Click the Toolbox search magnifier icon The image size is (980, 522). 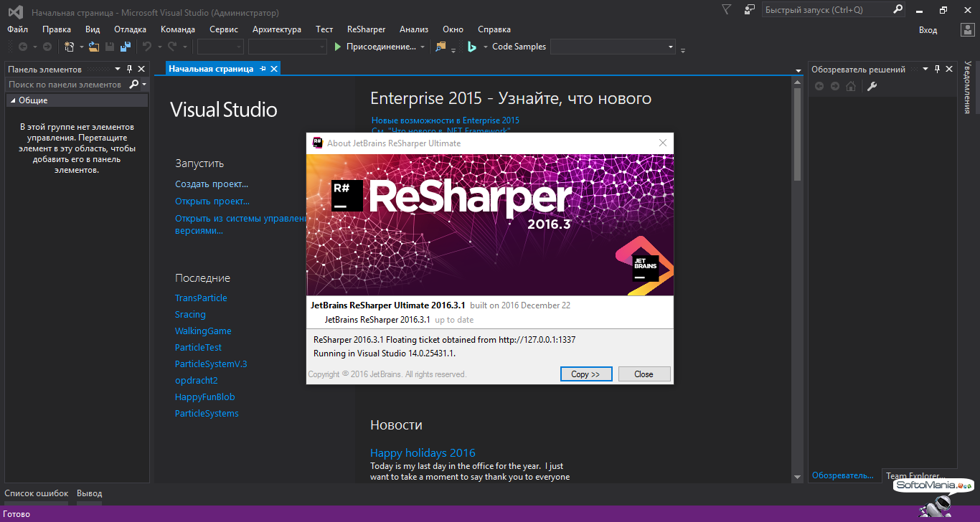134,85
